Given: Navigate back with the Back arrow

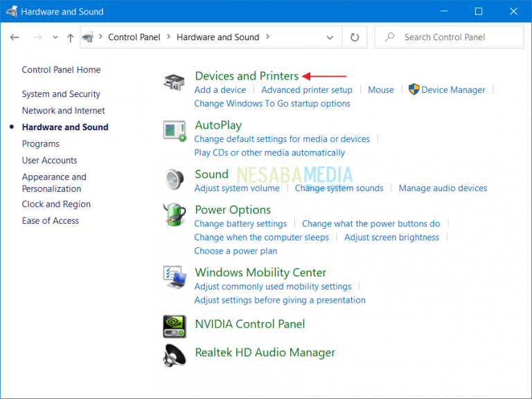Looking at the screenshot, I should click(x=15, y=38).
